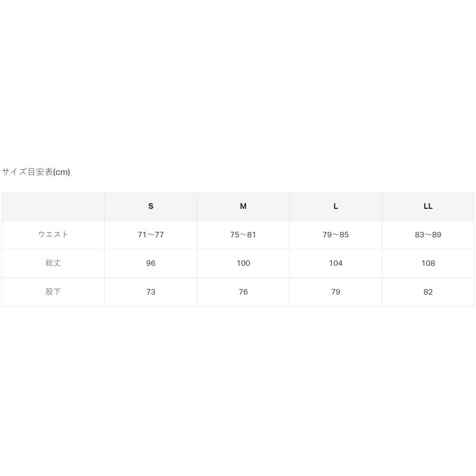476x476 pixels.
Task: Select the S size column header
Action: [151, 206]
